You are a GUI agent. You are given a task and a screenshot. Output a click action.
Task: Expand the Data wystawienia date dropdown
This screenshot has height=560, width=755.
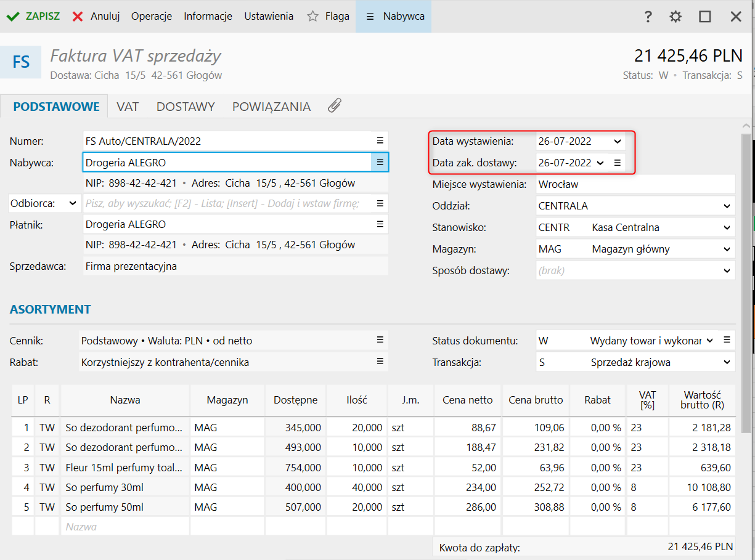coord(618,141)
